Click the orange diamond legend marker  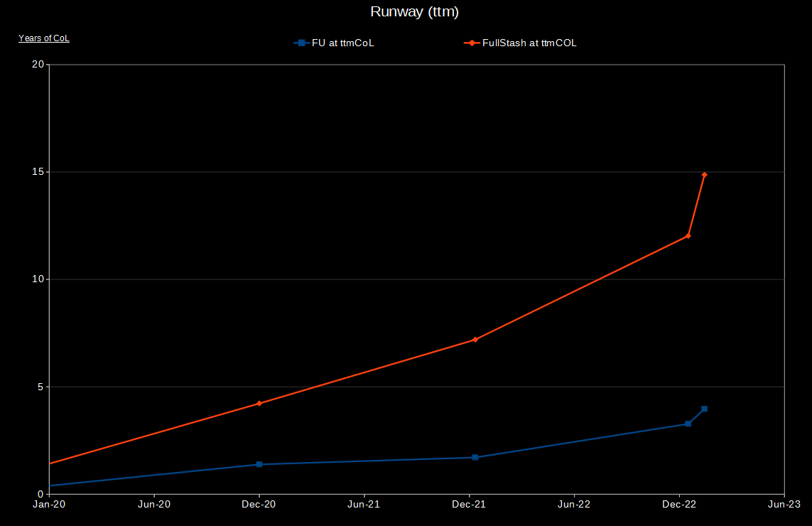(472, 43)
